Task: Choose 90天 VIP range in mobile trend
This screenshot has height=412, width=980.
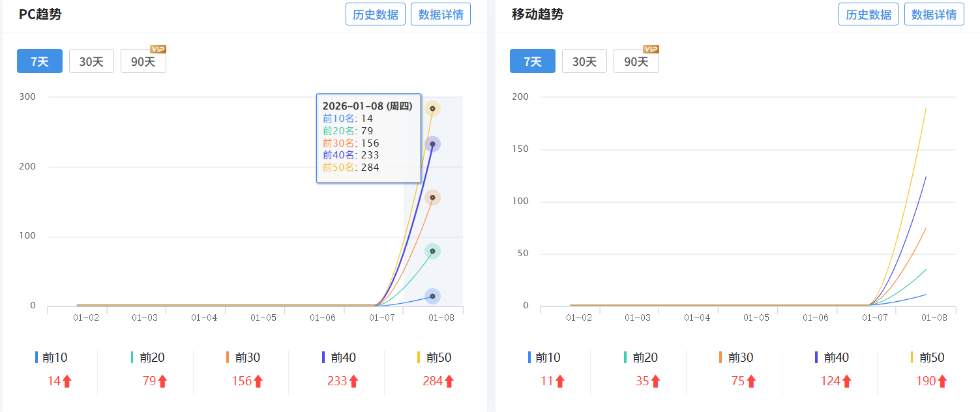Action: tap(636, 61)
